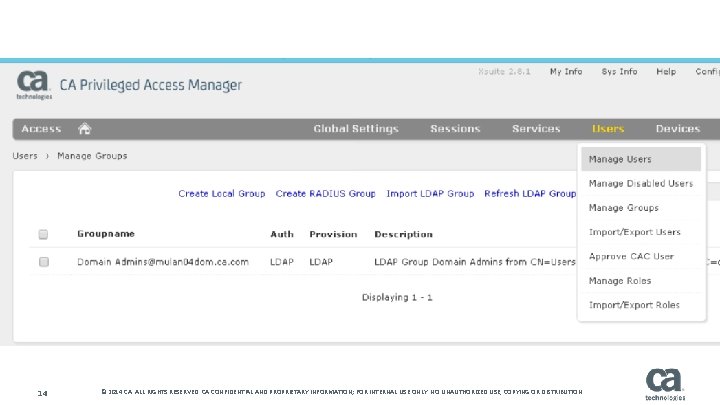Click the Import LDAP Group link
The image size is (720, 405).
[430, 194]
